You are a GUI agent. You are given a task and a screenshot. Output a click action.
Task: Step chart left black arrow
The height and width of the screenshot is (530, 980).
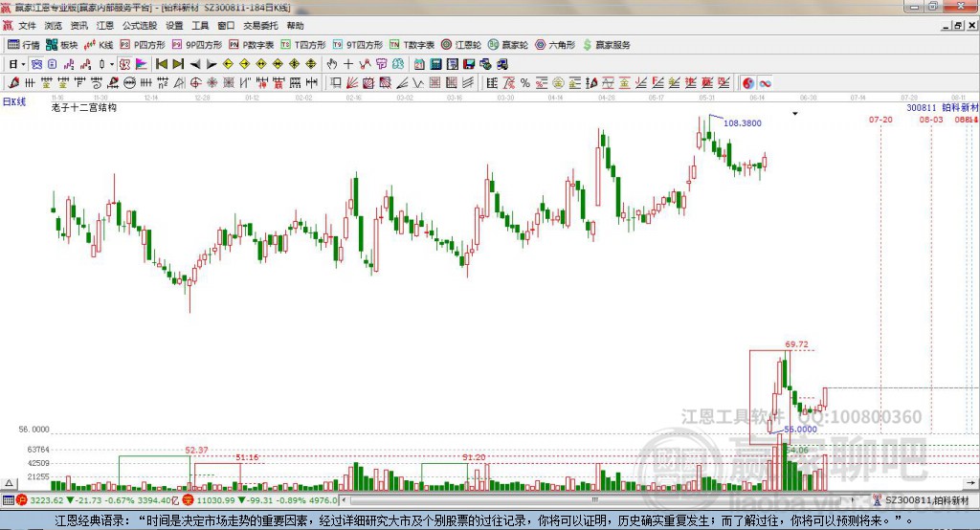195,64
